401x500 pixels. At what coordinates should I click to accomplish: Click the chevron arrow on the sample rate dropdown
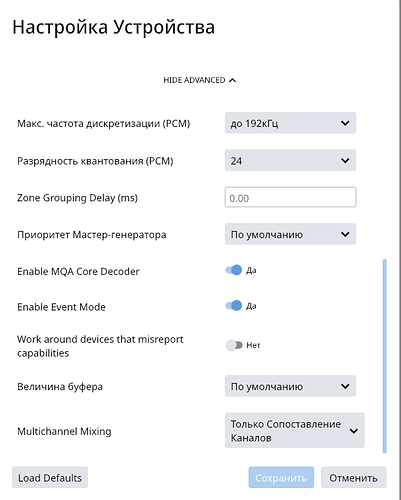point(345,123)
